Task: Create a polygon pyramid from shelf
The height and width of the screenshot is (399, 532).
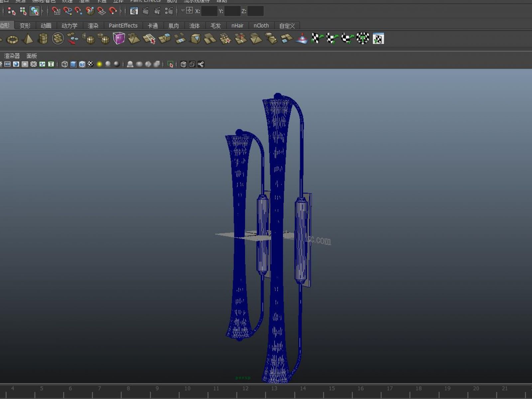Action: (x=28, y=39)
